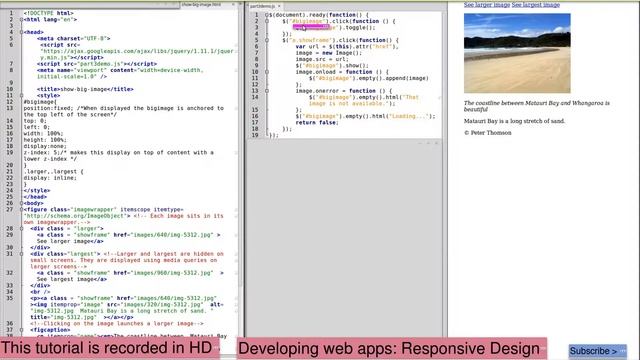Click the 'See larger image</a>' code line
640x360 pixels.
[x=70, y=241]
